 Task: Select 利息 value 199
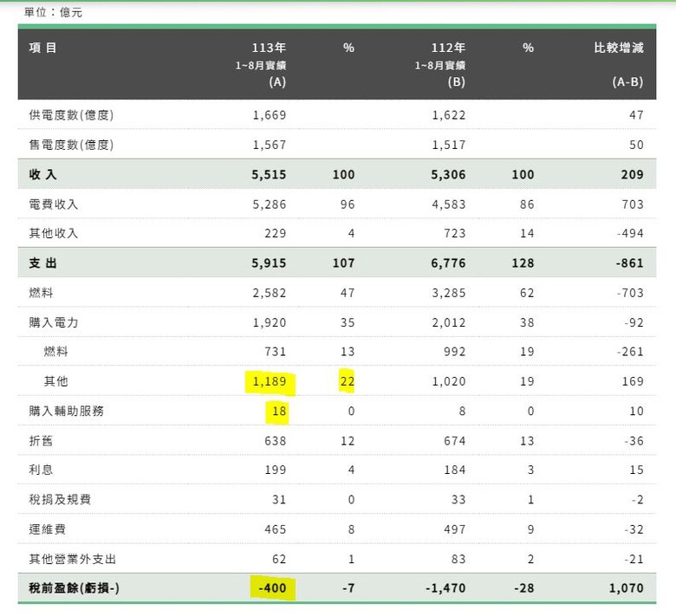tap(276, 470)
